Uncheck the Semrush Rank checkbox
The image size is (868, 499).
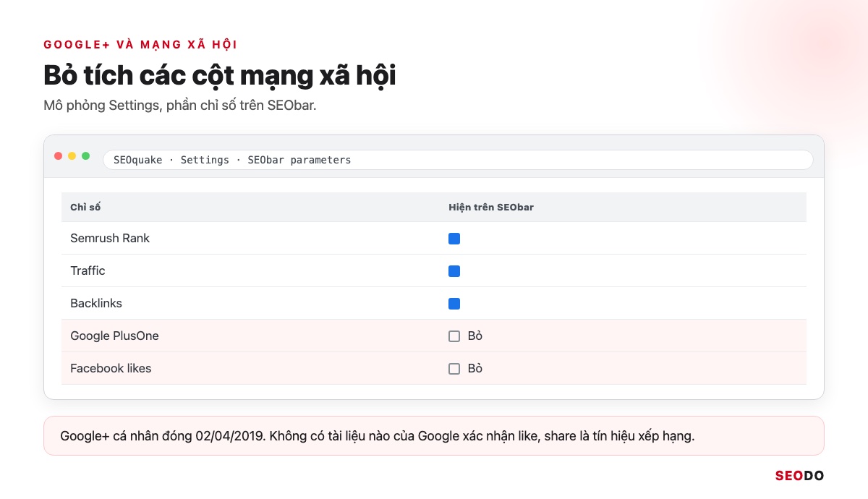[x=454, y=239]
